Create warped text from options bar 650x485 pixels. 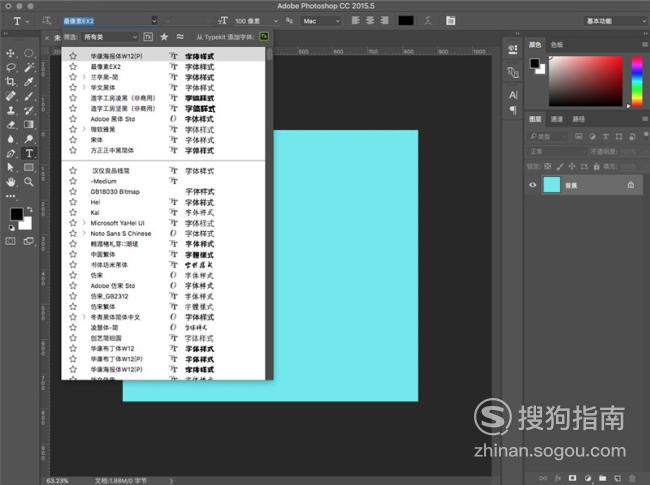428,20
